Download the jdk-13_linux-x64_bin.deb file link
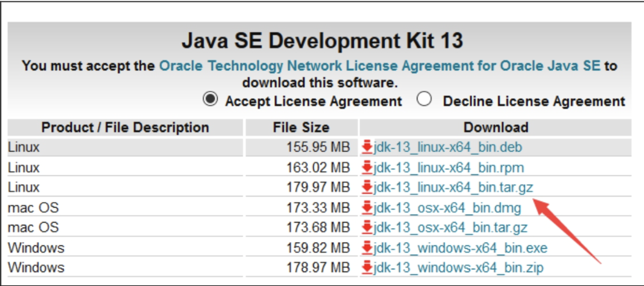This screenshot has width=644, height=286. coord(448,147)
